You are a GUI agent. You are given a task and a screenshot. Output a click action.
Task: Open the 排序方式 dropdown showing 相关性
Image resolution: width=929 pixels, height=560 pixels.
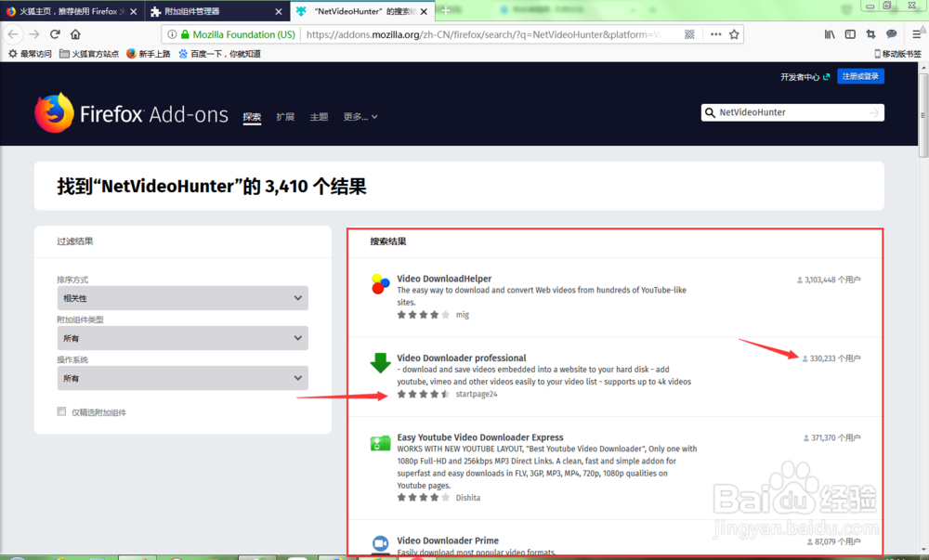(x=182, y=298)
